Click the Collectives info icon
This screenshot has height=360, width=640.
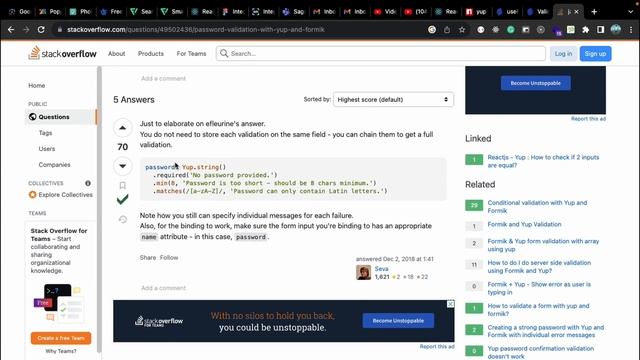click(88, 183)
